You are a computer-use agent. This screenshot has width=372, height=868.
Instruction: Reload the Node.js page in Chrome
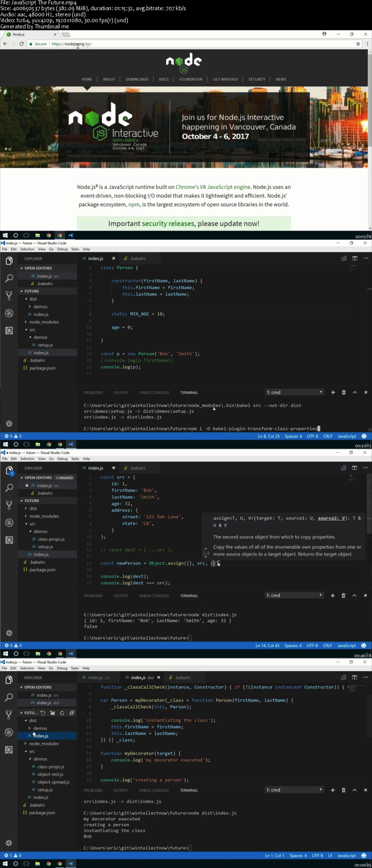[x=21, y=44]
